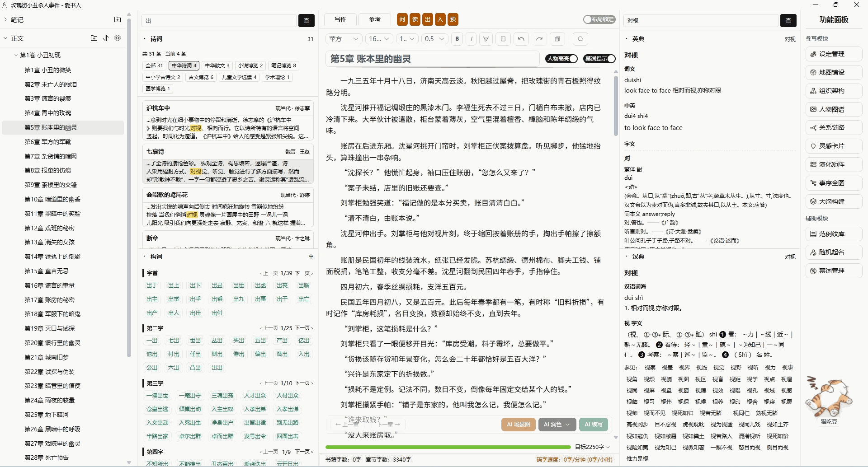Select the 儿童文学选读 4 filter chip

pyautogui.click(x=239, y=77)
